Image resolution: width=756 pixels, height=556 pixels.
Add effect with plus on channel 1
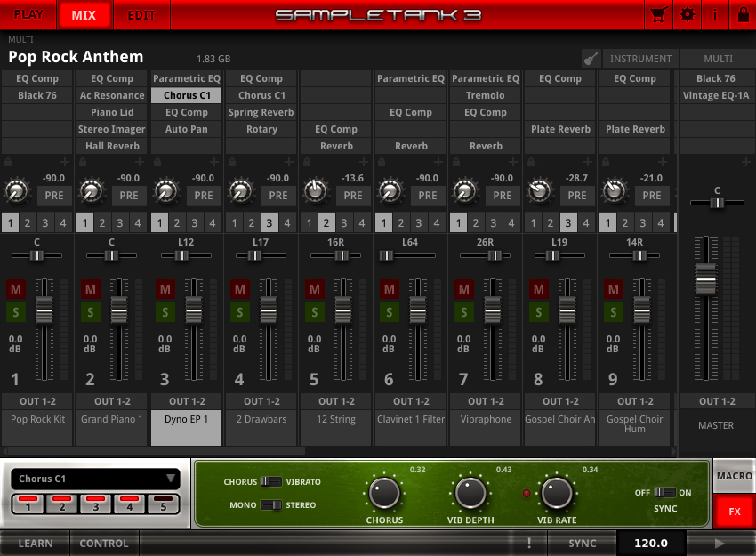click(64, 162)
